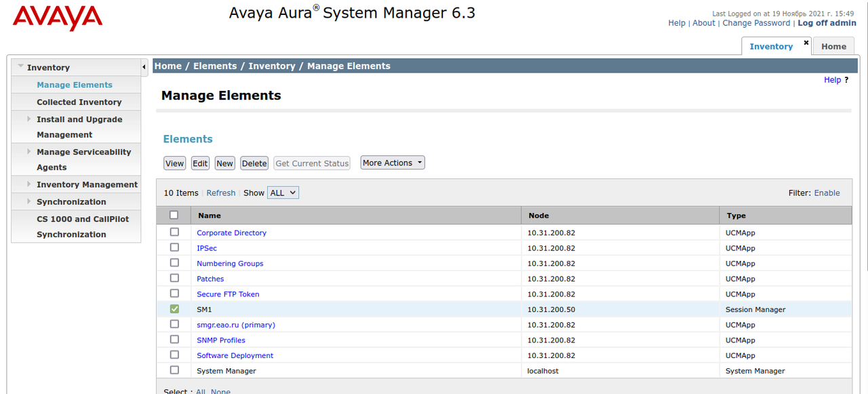The height and width of the screenshot is (394, 868).
Task: Expand Inventory Management
Action: click(x=29, y=184)
